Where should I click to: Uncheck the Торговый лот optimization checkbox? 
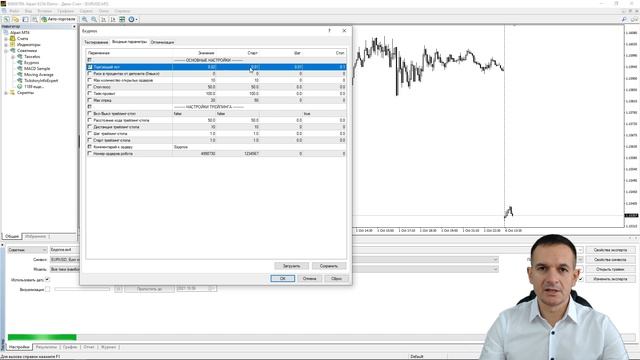tap(89, 67)
